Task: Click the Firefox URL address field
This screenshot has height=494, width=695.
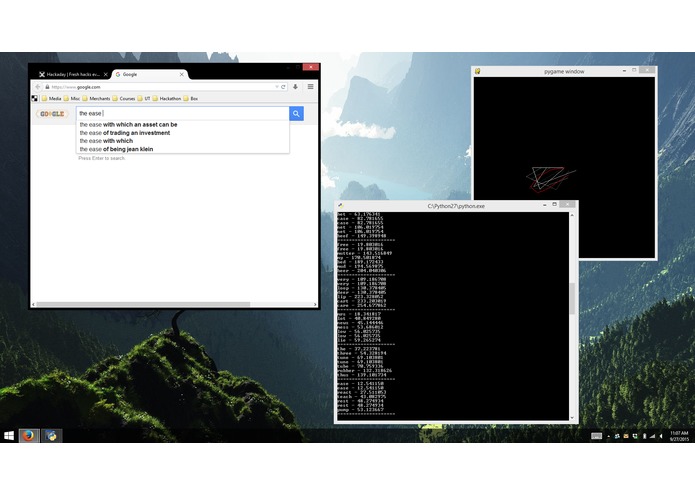Action: pos(162,87)
